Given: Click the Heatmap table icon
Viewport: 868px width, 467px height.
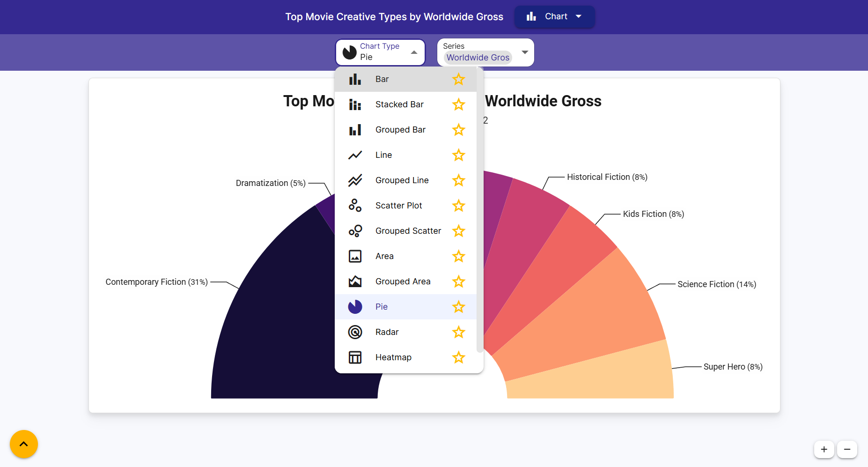Looking at the screenshot, I should click(355, 357).
